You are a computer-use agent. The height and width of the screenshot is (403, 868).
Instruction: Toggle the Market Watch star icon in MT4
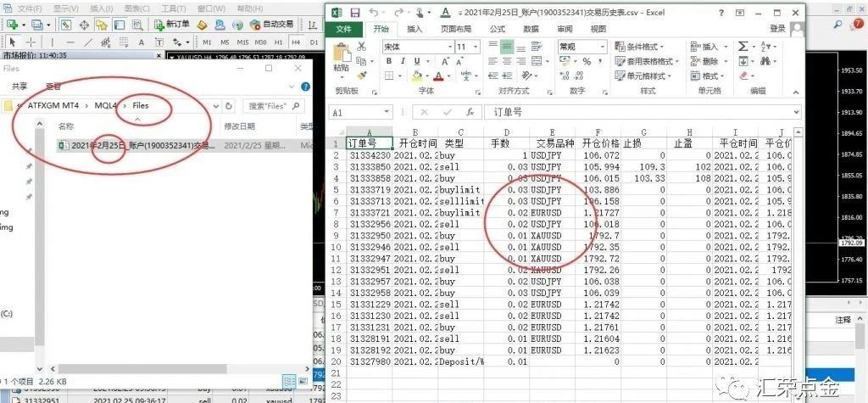point(102,25)
